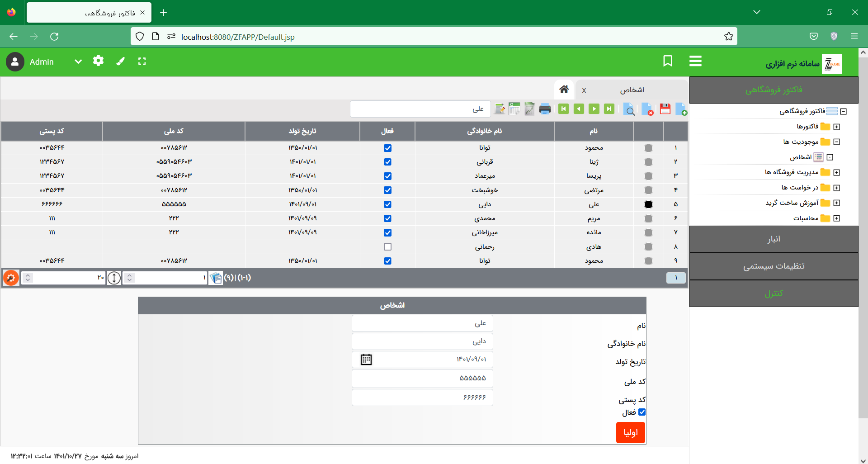
Task: Toggle the فعال checkbox in the form
Action: [642, 412]
